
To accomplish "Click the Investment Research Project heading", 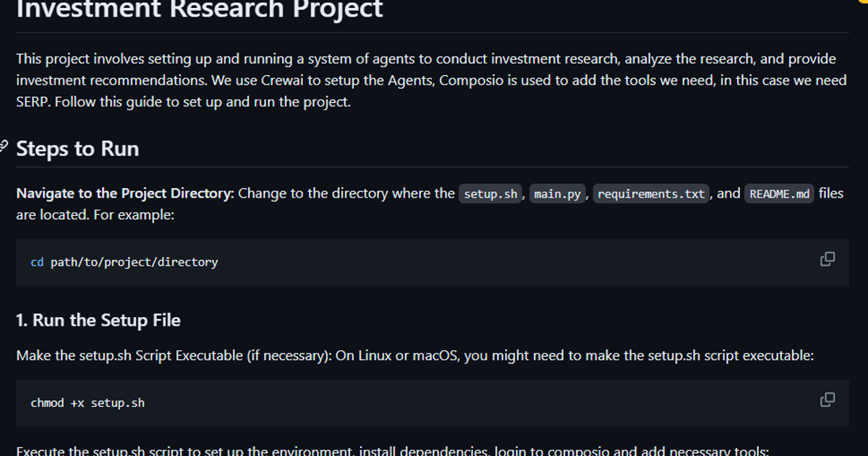I will (199, 10).
